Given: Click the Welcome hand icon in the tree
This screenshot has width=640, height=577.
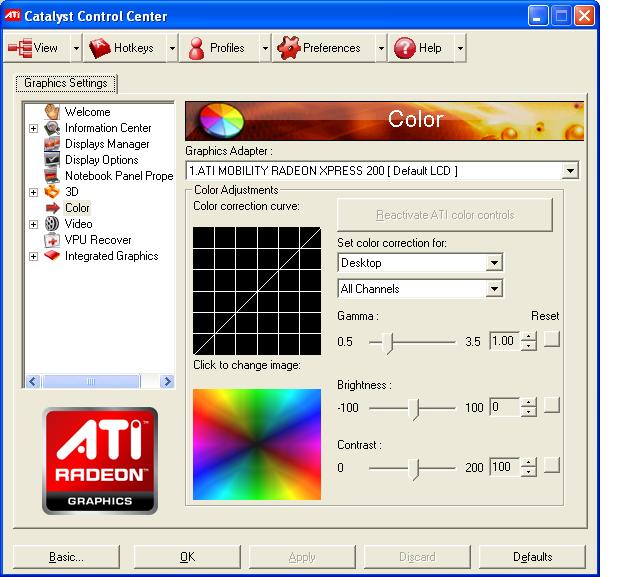Looking at the screenshot, I should coord(52,112).
